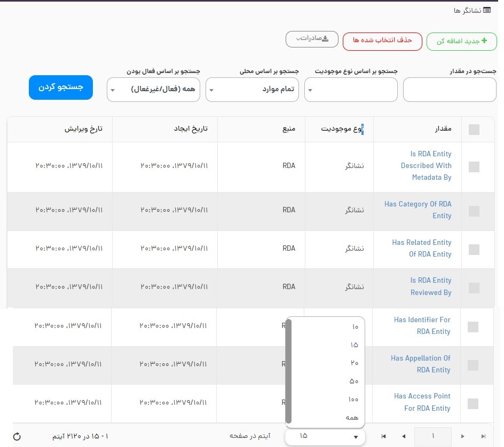Tick the select-all checkbox in the table header

pyautogui.click(x=474, y=130)
